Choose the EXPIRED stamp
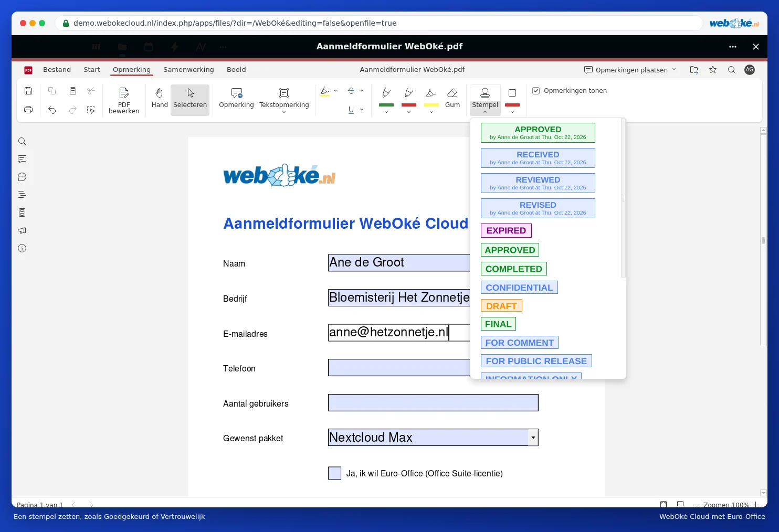The image size is (779, 532). tap(506, 231)
